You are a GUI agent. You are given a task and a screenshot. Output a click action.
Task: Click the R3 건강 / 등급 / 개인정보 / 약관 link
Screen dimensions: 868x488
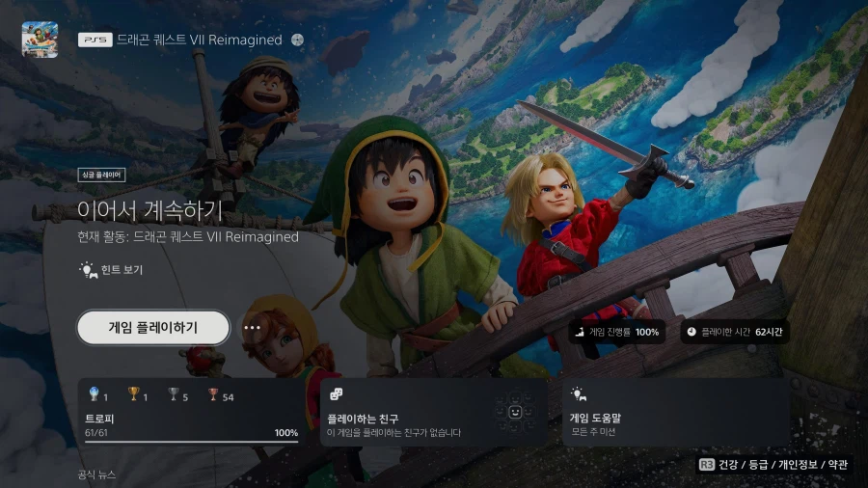(x=774, y=465)
